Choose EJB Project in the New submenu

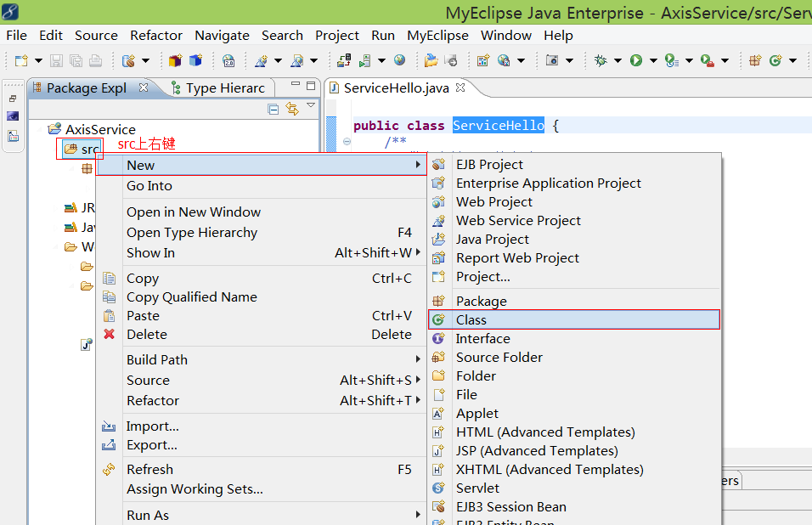[574, 164]
